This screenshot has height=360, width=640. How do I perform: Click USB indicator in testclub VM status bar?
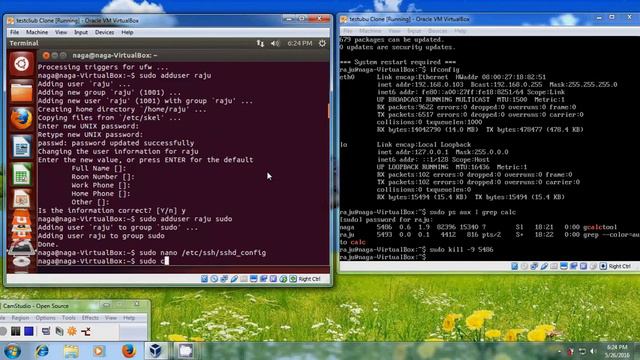pyautogui.click(x=234, y=279)
